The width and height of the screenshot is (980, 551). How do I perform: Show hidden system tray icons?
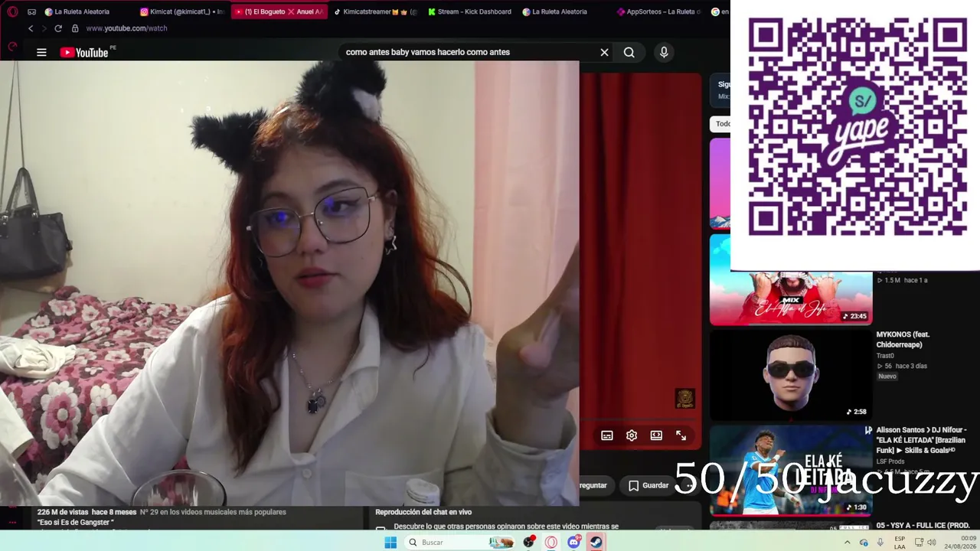click(x=848, y=542)
